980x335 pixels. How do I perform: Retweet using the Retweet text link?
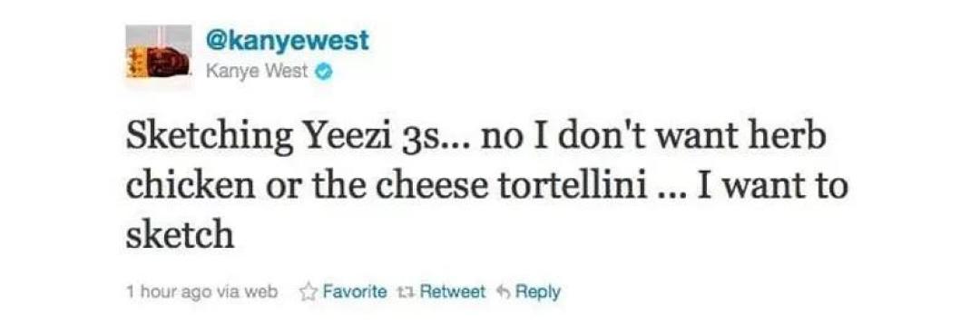click(453, 291)
